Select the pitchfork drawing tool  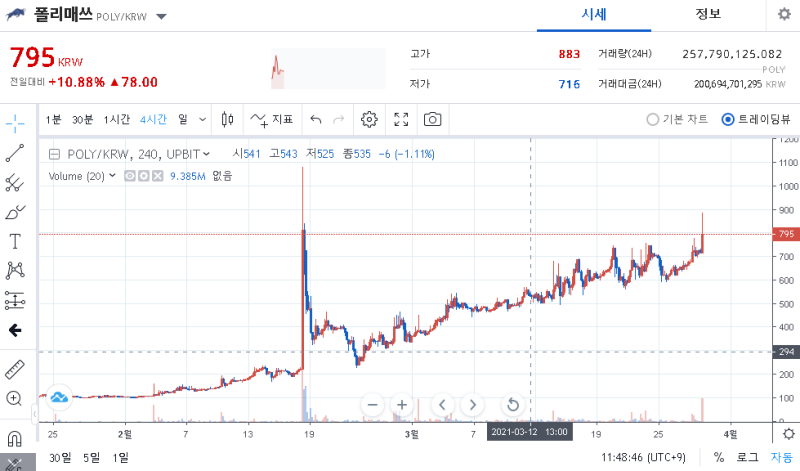pos(15,182)
